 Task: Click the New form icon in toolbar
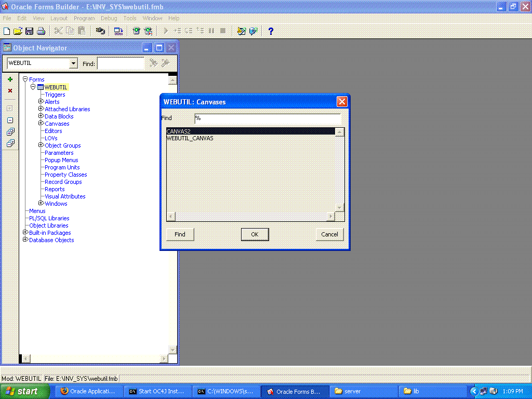click(x=7, y=31)
